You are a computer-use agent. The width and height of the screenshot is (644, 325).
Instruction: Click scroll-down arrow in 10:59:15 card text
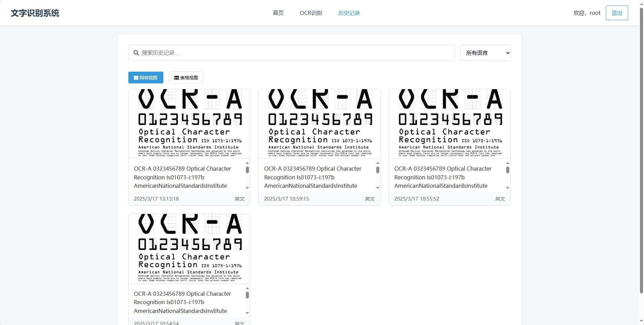pos(378,188)
